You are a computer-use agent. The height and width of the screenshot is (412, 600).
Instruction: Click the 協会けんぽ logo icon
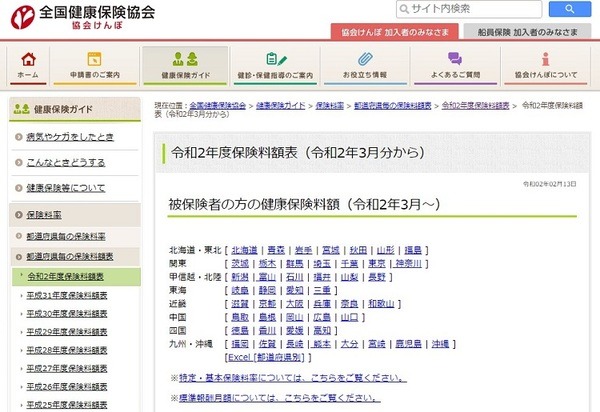pyautogui.click(x=23, y=17)
